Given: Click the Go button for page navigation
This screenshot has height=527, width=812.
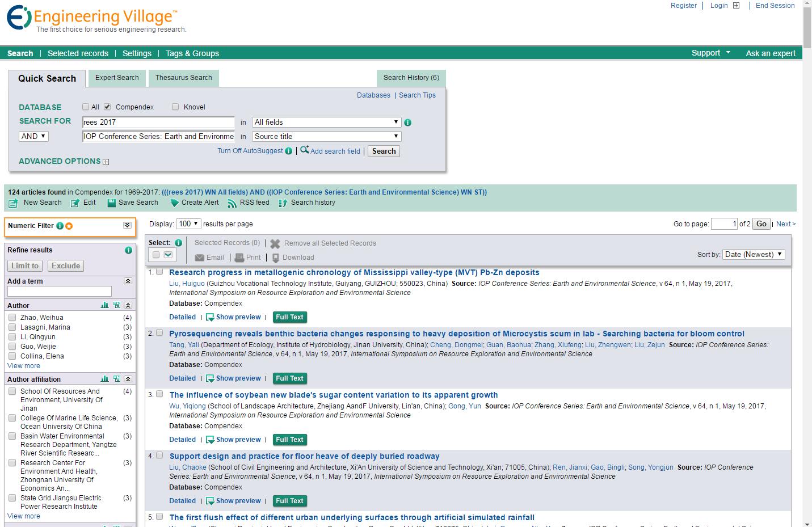Looking at the screenshot, I should (x=761, y=224).
